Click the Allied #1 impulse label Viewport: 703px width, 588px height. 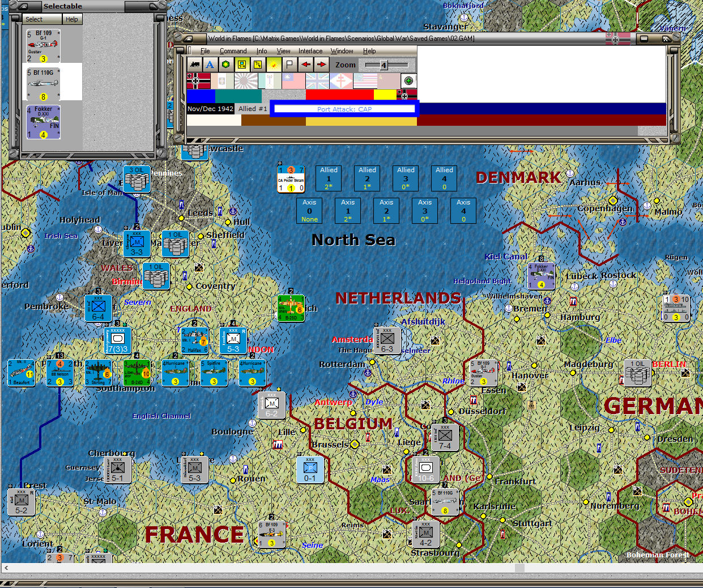pos(253,109)
